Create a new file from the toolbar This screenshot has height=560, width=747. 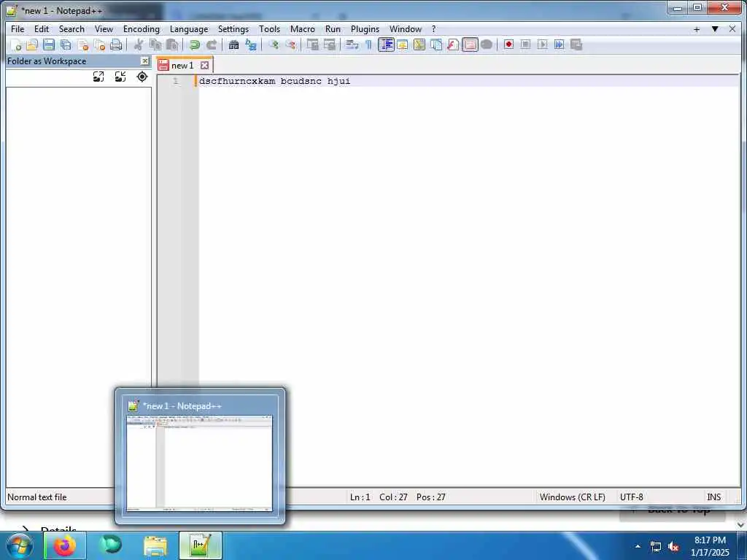tap(16, 44)
